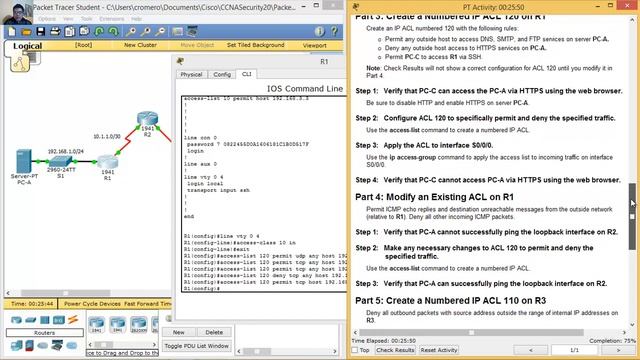This screenshot has height=360, width=640.
Task: Pick the third router model thumbnail
Action: coord(138,324)
